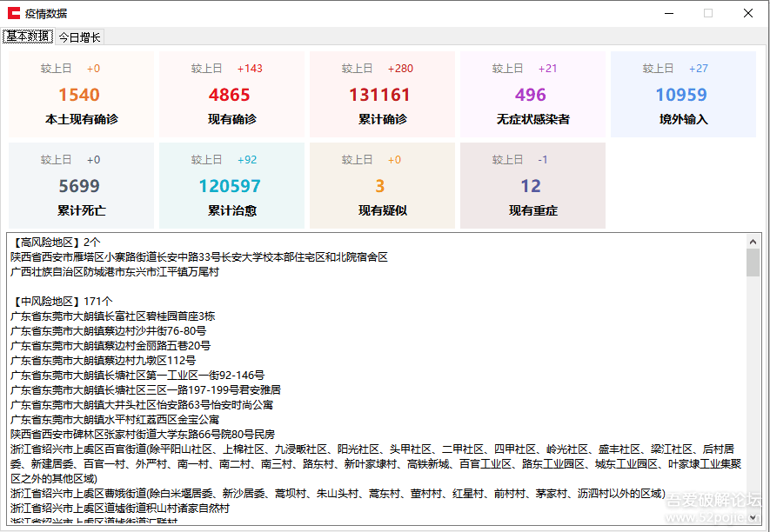Click the 上虞区曹娥街道 line
Screen dimensions: 770x532
338,493
